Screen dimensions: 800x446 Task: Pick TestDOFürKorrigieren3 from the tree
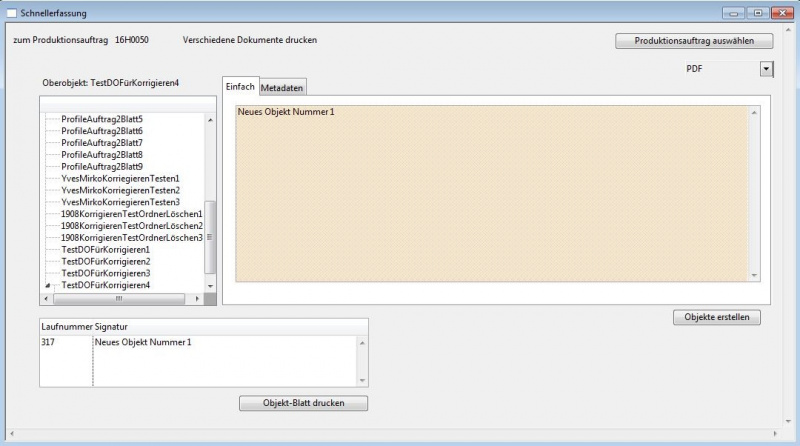[x=105, y=273]
